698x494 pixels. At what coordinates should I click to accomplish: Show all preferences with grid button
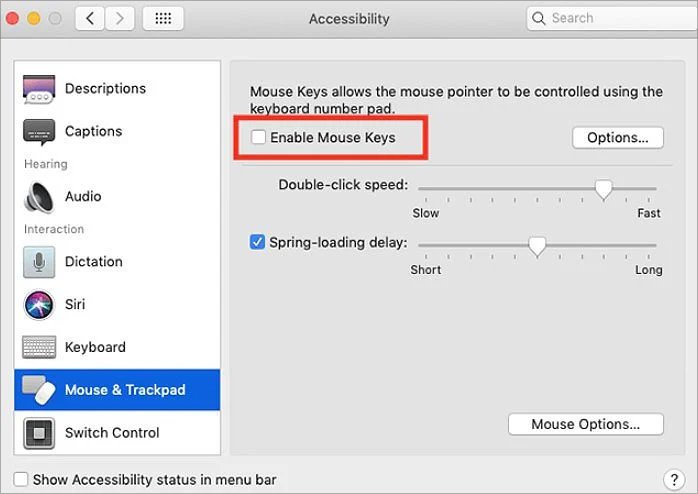[x=162, y=18]
